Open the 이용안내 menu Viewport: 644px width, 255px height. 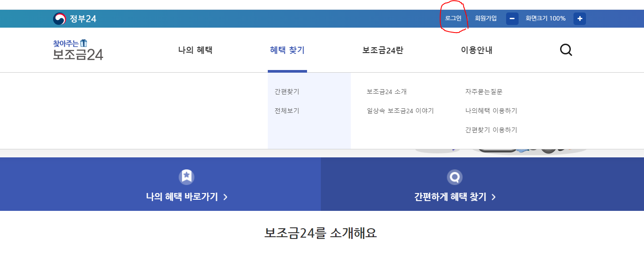pyautogui.click(x=477, y=50)
